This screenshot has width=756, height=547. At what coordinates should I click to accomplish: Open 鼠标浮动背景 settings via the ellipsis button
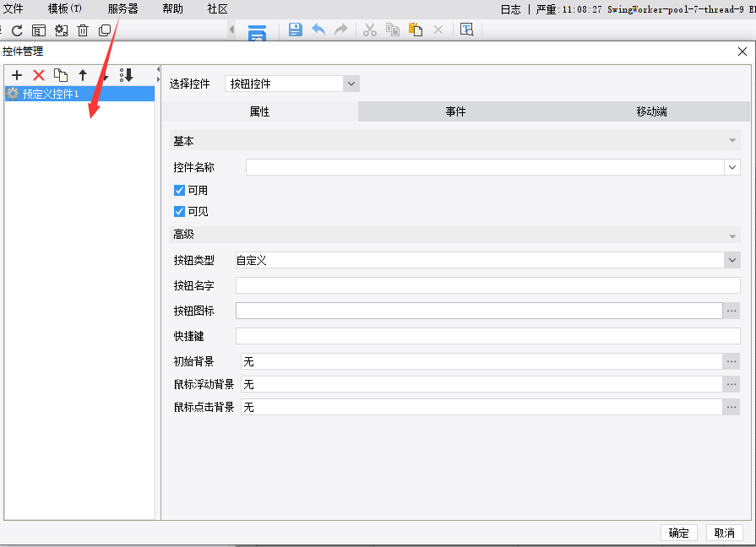click(x=732, y=384)
